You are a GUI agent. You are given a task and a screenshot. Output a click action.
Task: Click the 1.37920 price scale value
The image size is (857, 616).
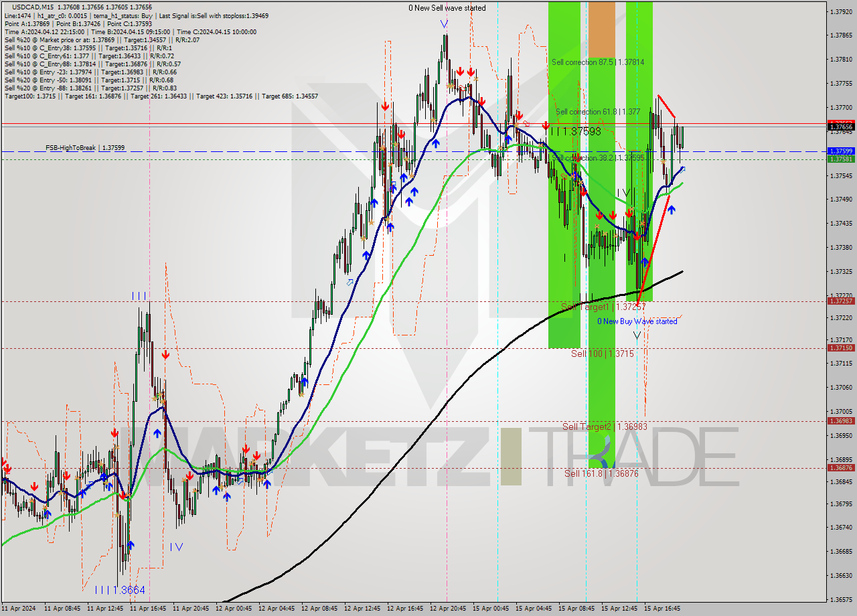tap(841, 12)
